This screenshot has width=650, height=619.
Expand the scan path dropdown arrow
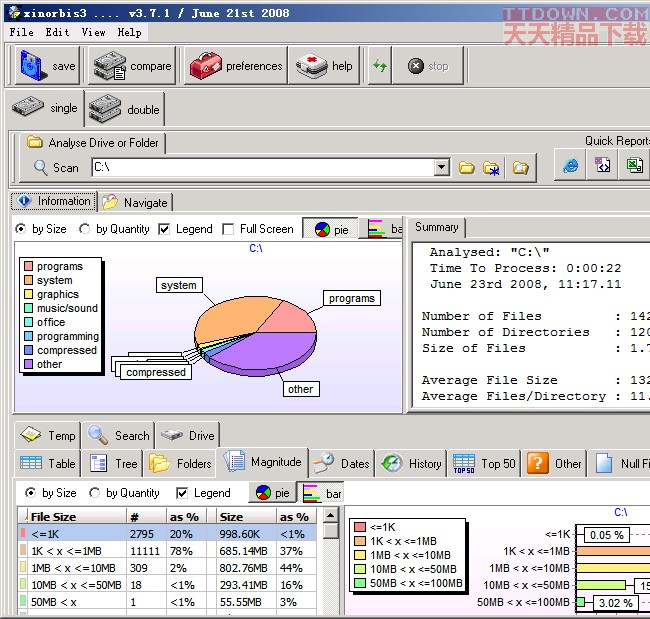(442, 167)
